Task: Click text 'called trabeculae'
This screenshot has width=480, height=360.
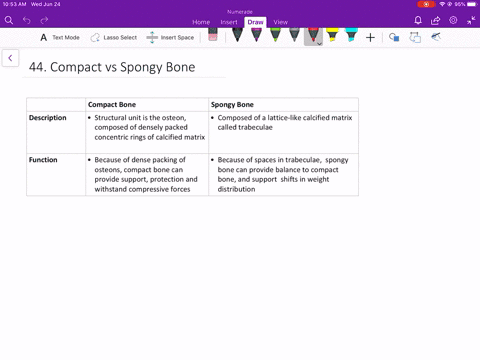Action: point(245,127)
